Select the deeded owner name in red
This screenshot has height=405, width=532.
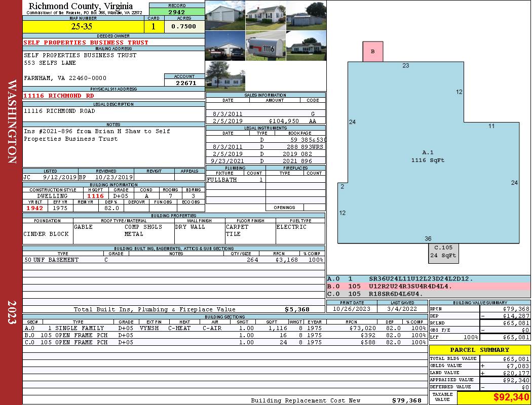tap(86, 43)
